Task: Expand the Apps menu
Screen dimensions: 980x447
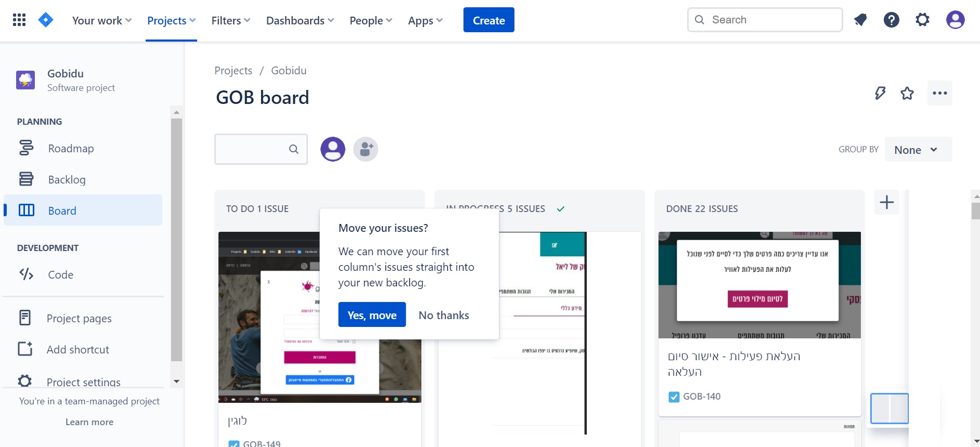Action: [425, 20]
